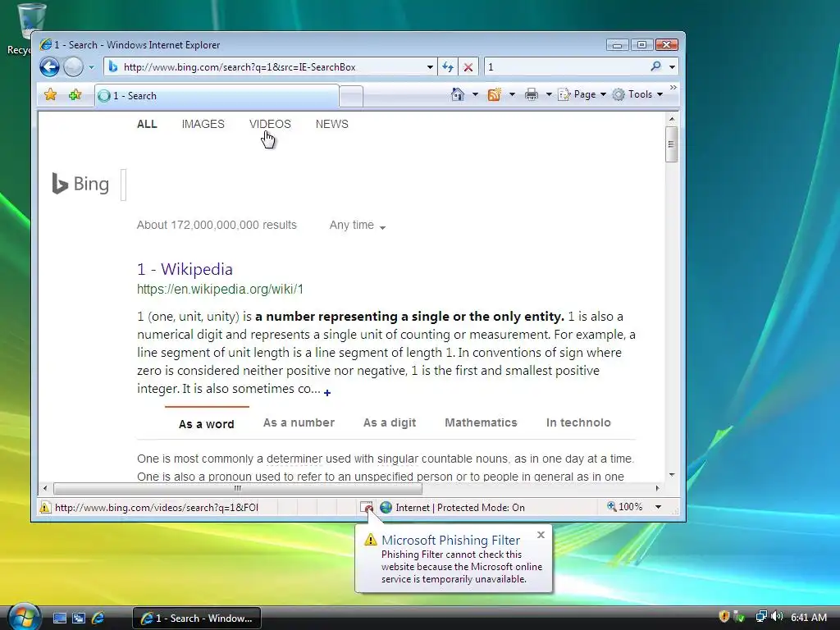The width and height of the screenshot is (840, 630).
Task: Open the Any time filter dropdown
Action: tap(358, 226)
